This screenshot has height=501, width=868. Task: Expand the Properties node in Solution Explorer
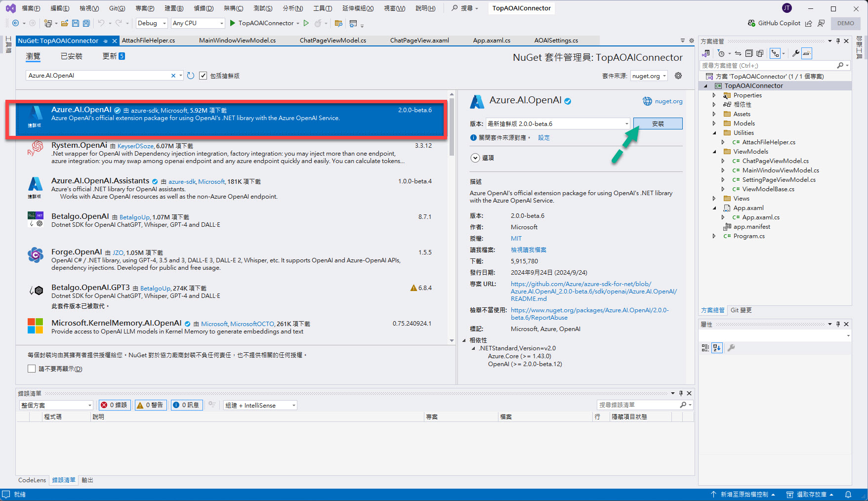click(x=714, y=95)
